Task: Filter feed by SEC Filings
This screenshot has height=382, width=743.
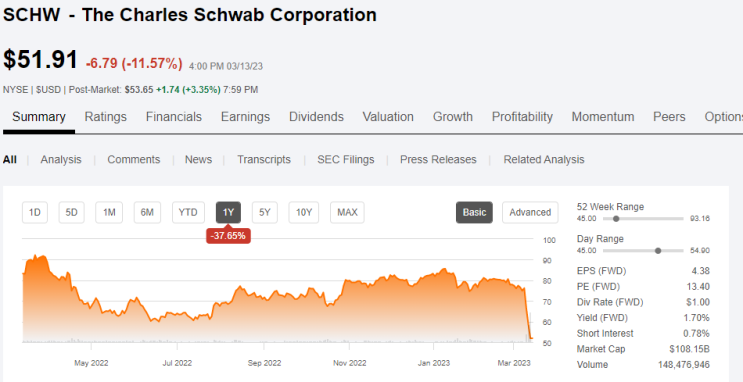Action: coord(346,160)
